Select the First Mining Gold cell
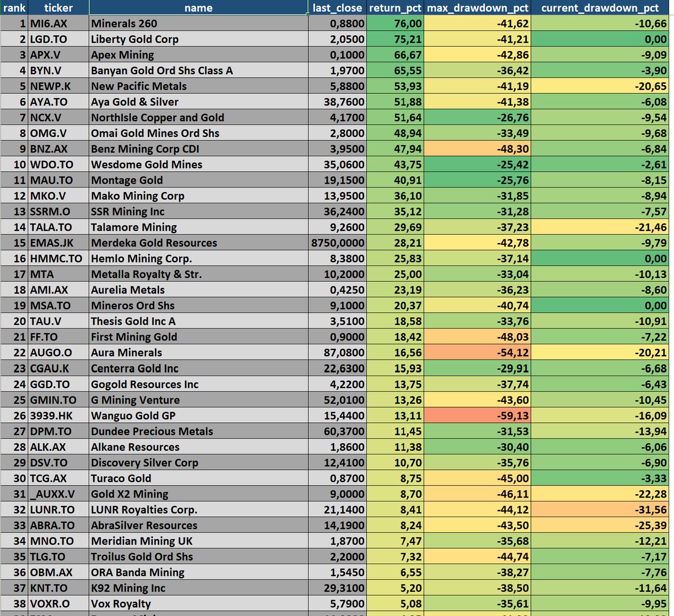Image resolution: width=674 pixels, height=616 pixels. [x=198, y=337]
